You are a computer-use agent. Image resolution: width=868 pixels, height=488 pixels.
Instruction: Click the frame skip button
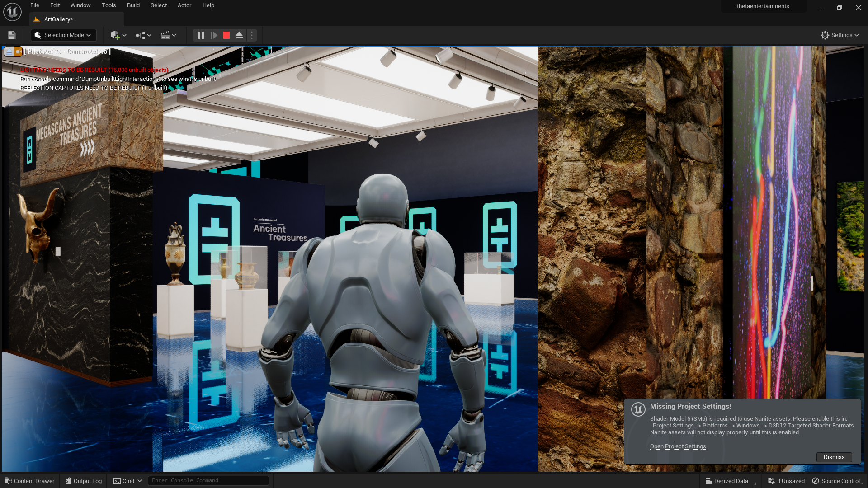214,35
